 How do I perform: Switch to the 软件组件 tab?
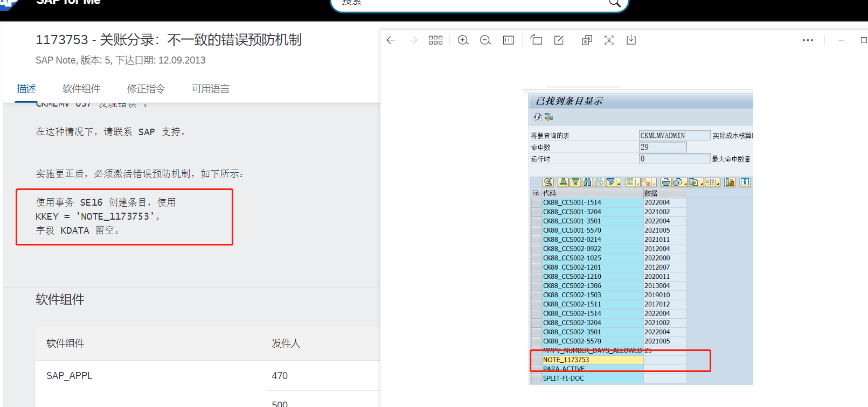tap(81, 89)
